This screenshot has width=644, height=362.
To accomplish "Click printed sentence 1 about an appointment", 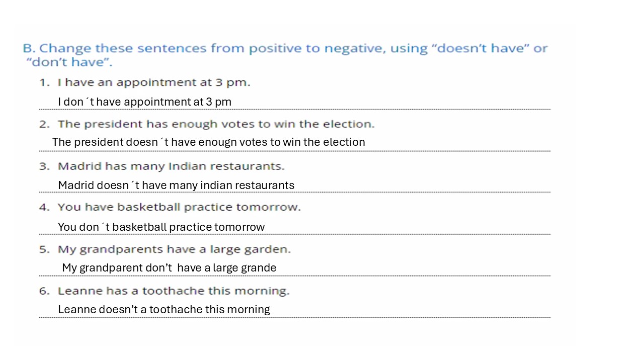I will click(153, 82).
